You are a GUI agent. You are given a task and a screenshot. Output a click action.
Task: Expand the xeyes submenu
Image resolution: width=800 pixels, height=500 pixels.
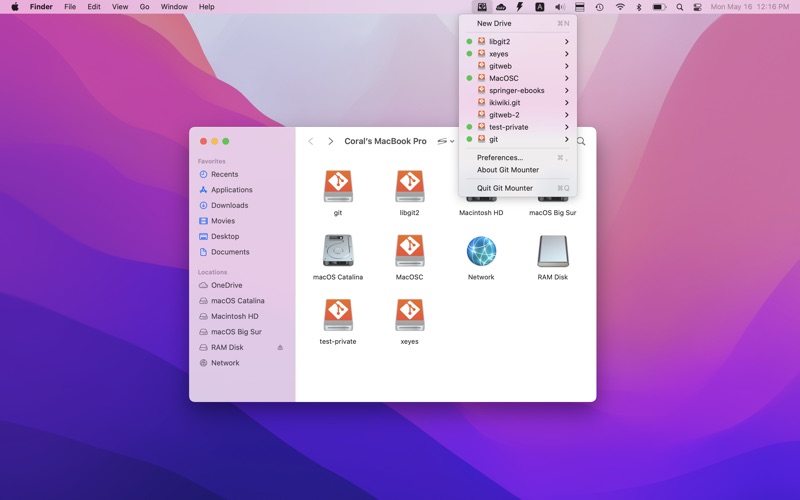[x=566, y=54]
